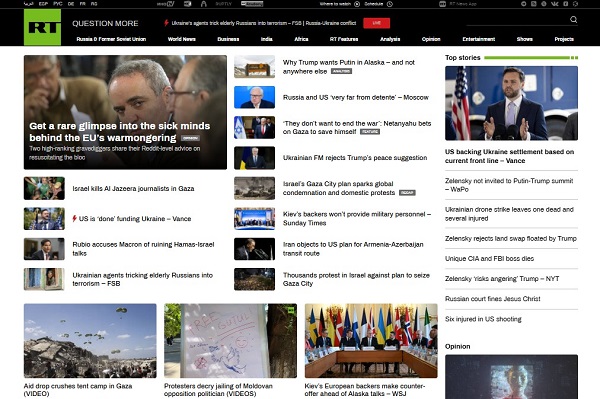Open thumbnail for 'US is done funding Ukraine'
Image resolution: width=600 pixels, height=399 pixels.
(44, 218)
